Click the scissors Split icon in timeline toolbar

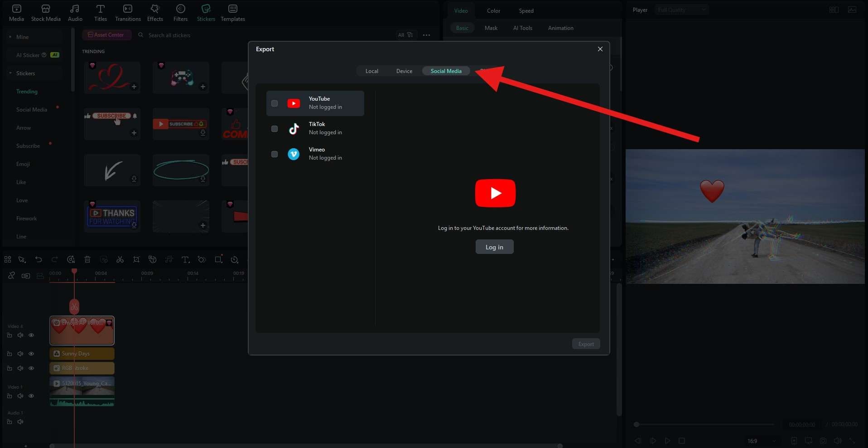pyautogui.click(x=120, y=259)
